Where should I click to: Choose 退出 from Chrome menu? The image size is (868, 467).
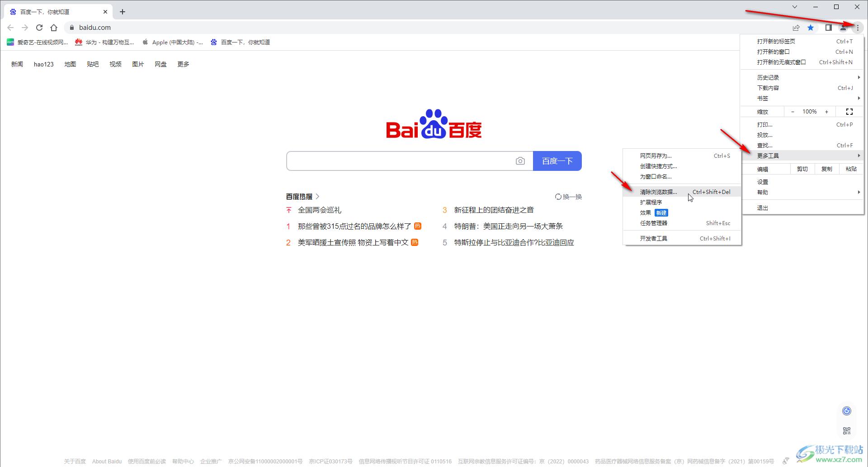(802, 208)
